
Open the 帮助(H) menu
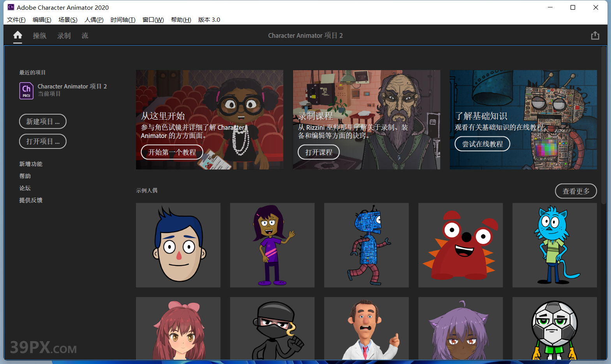pyautogui.click(x=181, y=19)
